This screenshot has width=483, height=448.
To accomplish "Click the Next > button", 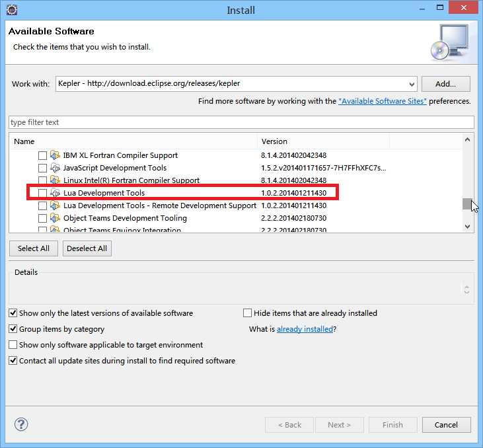I will point(340,425).
